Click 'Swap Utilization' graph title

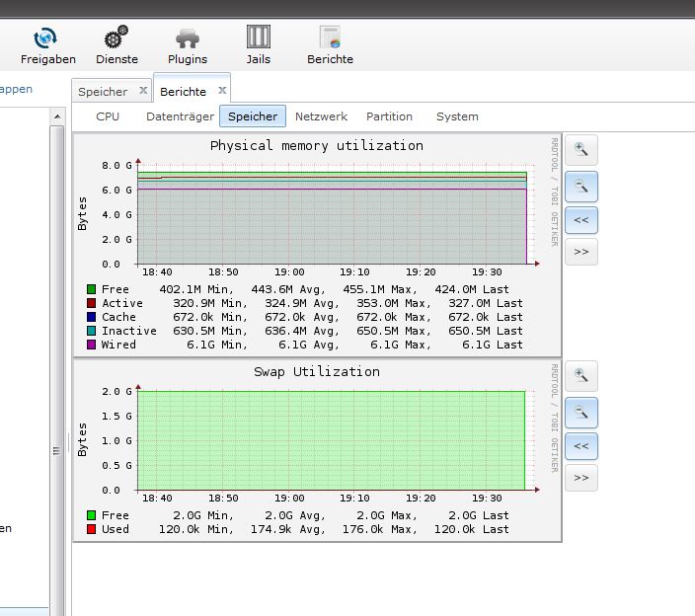317,371
